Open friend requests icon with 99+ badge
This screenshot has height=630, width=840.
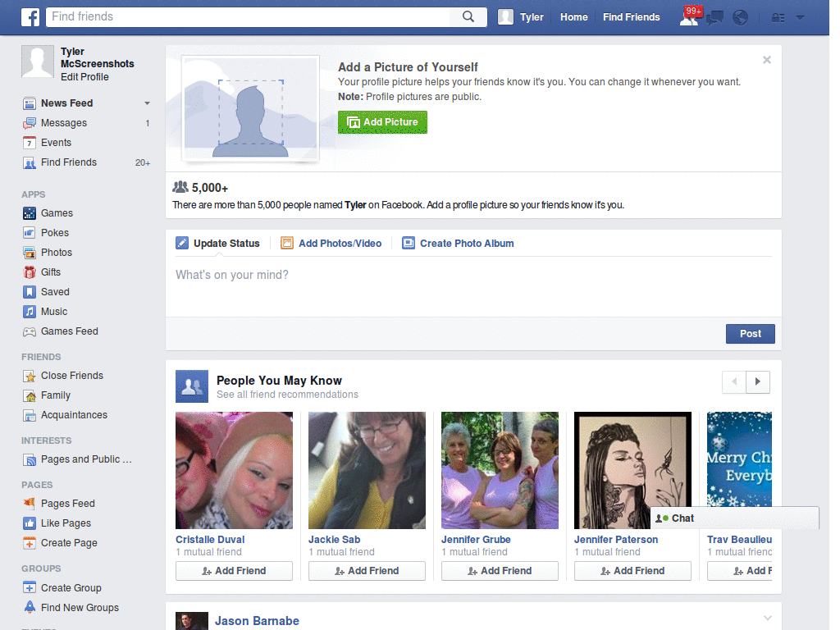click(689, 16)
